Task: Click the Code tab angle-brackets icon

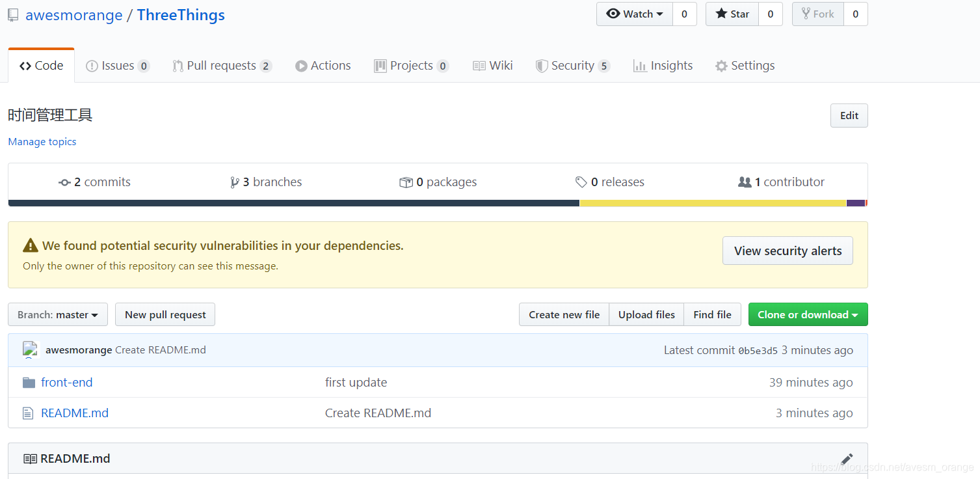Action: (25, 66)
